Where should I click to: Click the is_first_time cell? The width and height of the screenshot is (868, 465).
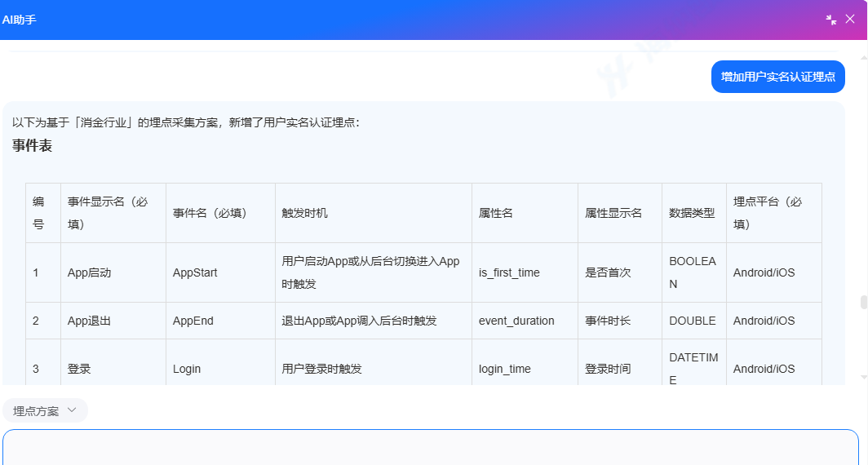click(x=525, y=272)
